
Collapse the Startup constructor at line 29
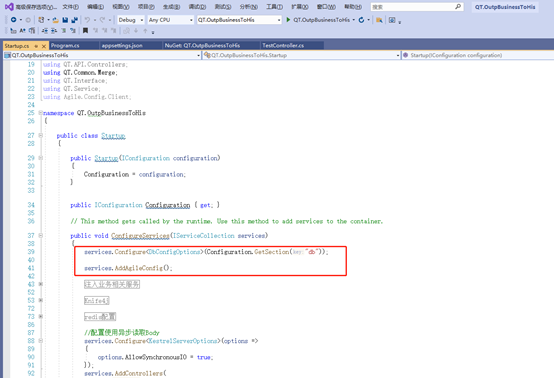[40, 158]
